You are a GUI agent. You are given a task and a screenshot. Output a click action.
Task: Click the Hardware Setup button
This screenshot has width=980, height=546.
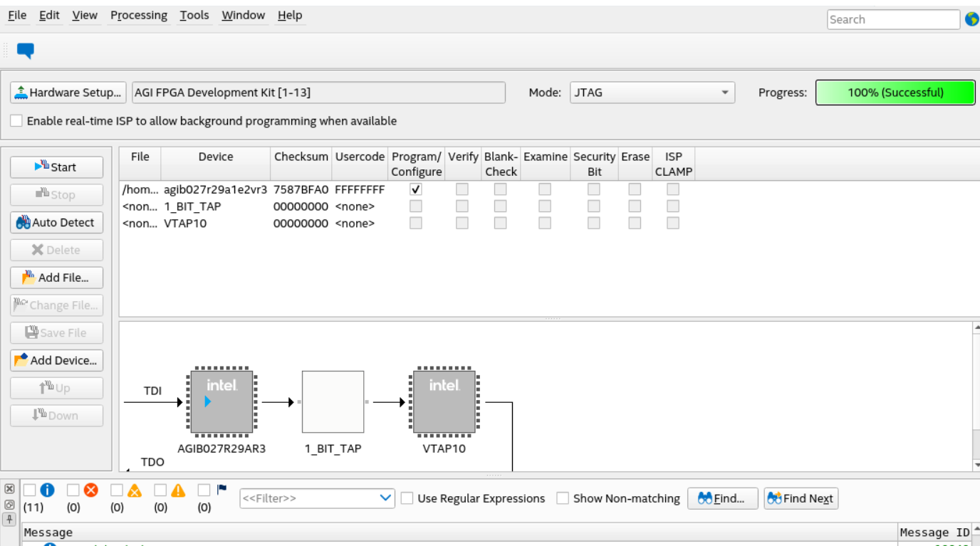(x=68, y=93)
